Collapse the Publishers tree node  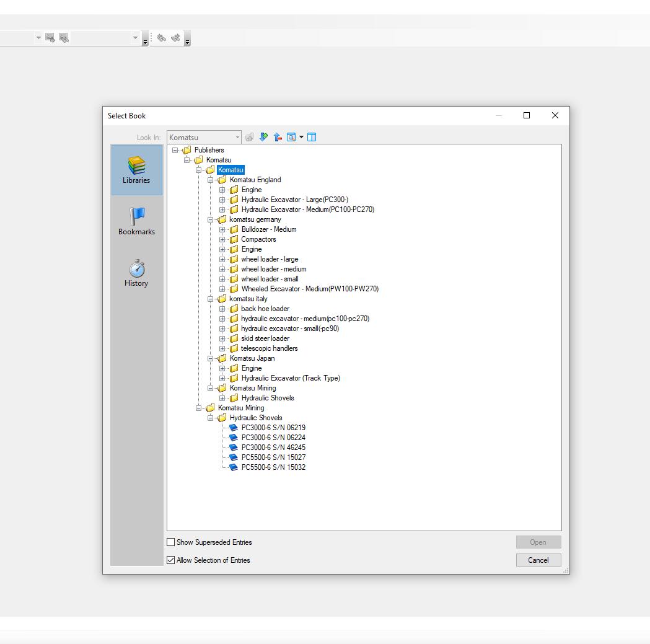[x=175, y=150]
